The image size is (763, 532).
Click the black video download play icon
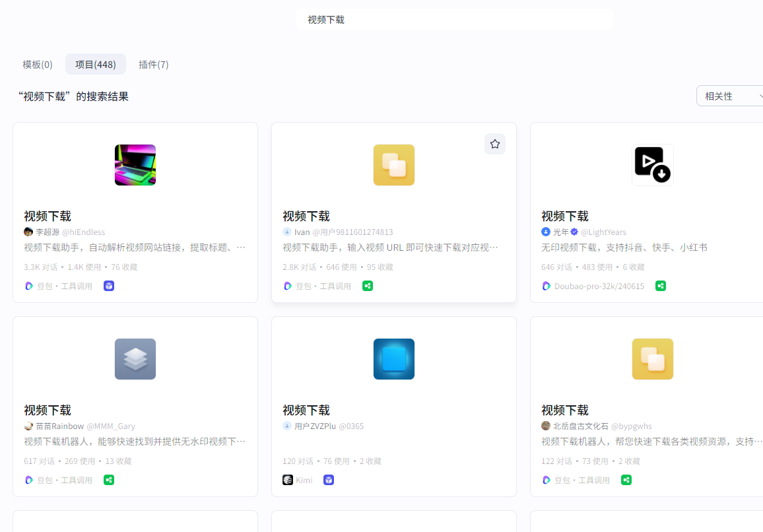652,165
